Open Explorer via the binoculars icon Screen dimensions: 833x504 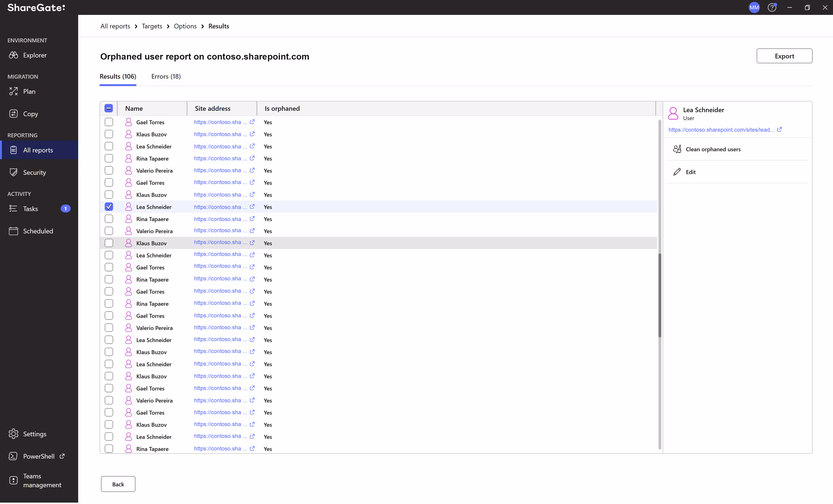[x=13, y=55]
